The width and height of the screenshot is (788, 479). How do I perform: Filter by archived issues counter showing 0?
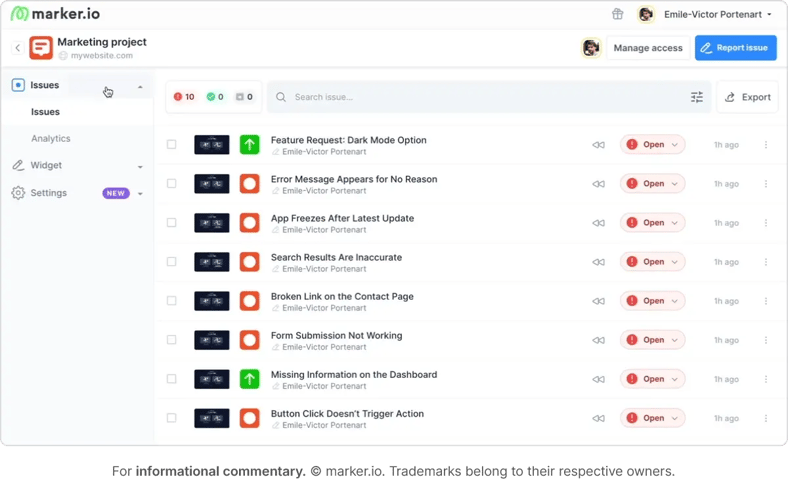244,97
